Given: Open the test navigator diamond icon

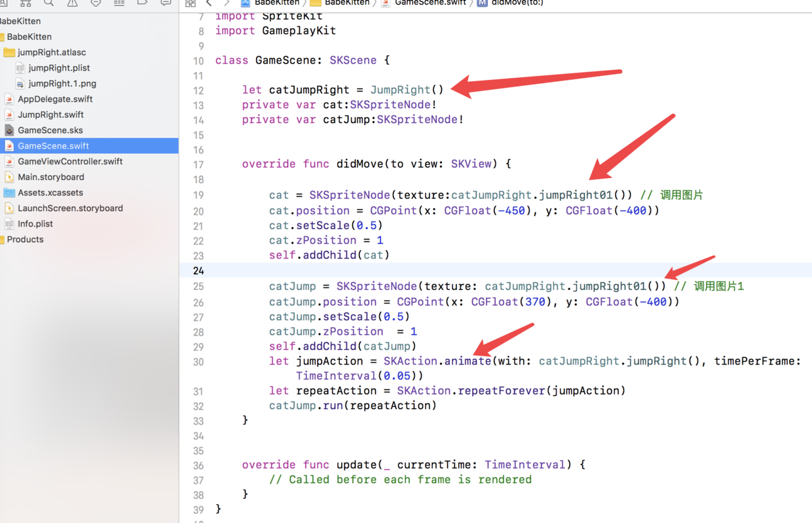Looking at the screenshot, I should click(96, 3).
